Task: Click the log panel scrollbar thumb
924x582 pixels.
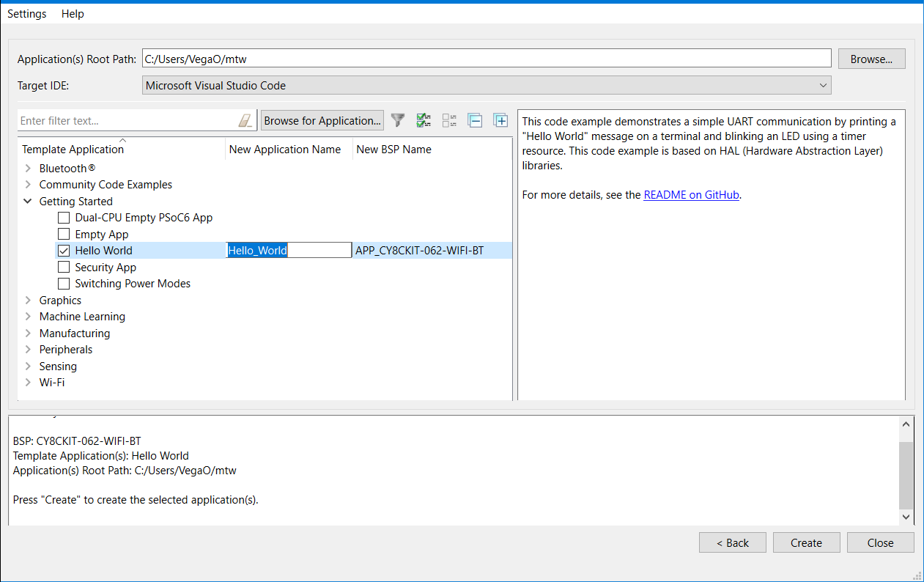Action: click(x=906, y=475)
